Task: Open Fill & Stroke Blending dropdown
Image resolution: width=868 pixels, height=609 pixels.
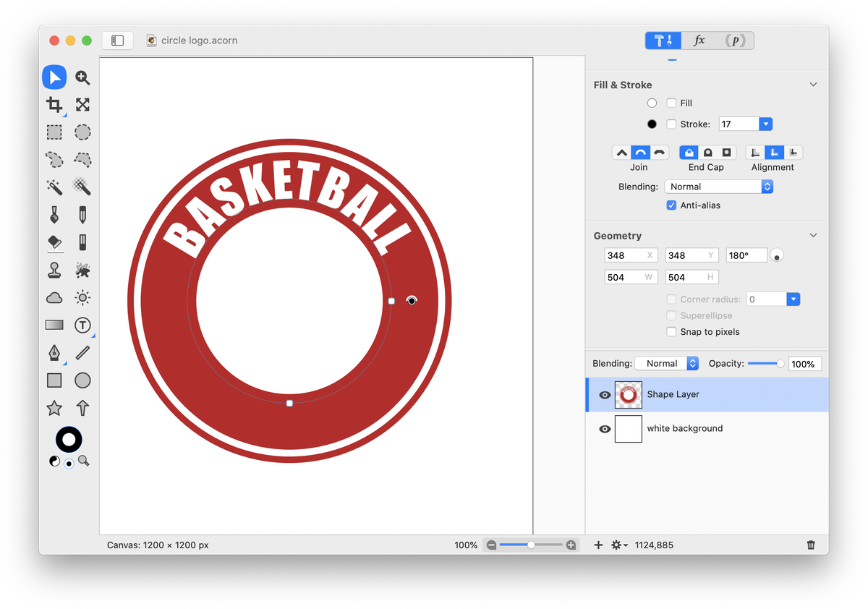Action: point(718,187)
